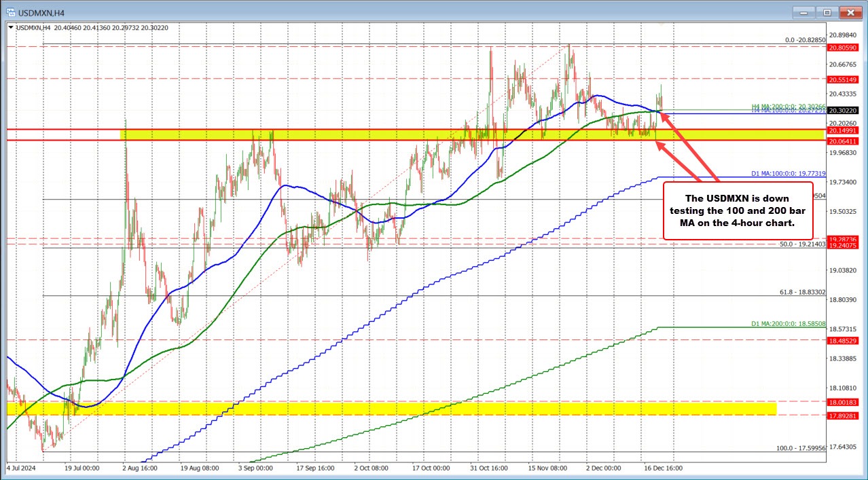Click the 'H4 MA:200:0:0: 20.30266' label
Image resolution: width=868 pixels, height=480 pixels.
(788, 107)
